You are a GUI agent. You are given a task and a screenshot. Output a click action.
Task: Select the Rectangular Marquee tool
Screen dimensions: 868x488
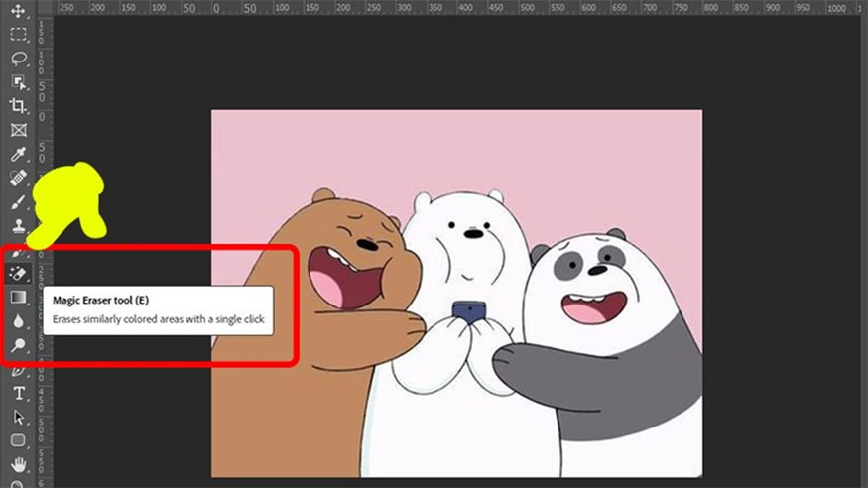click(x=18, y=35)
